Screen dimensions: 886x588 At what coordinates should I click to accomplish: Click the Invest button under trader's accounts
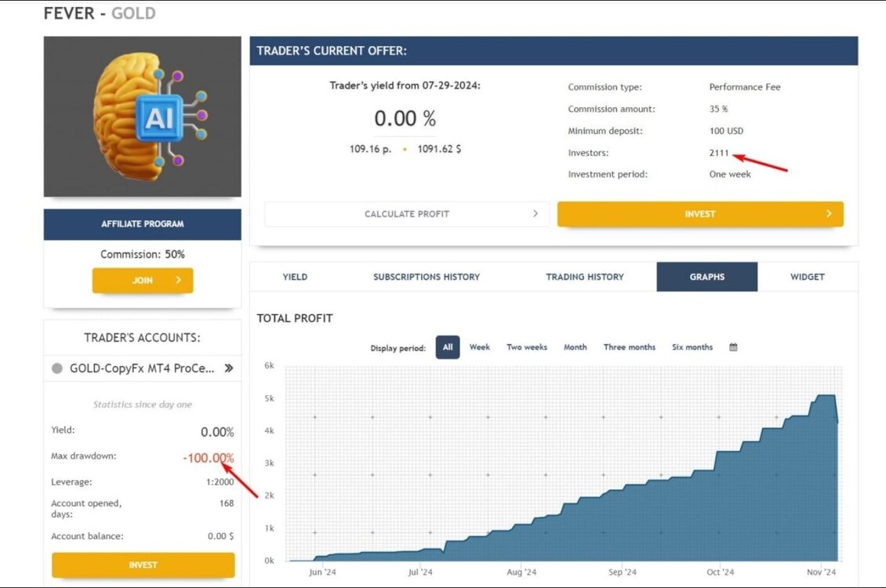point(143,564)
